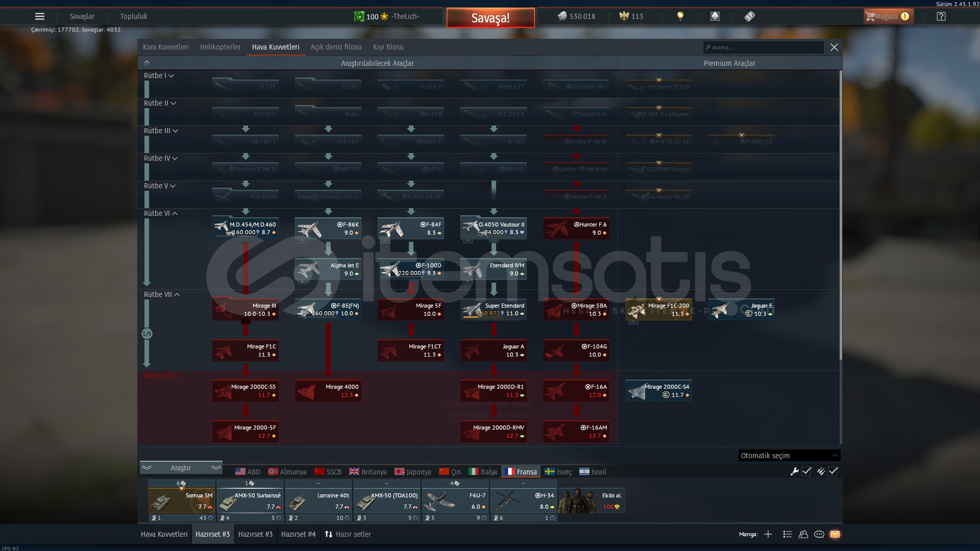Select the F4U-7 crew slot
The height and width of the screenshot is (551, 980).
[x=455, y=501]
